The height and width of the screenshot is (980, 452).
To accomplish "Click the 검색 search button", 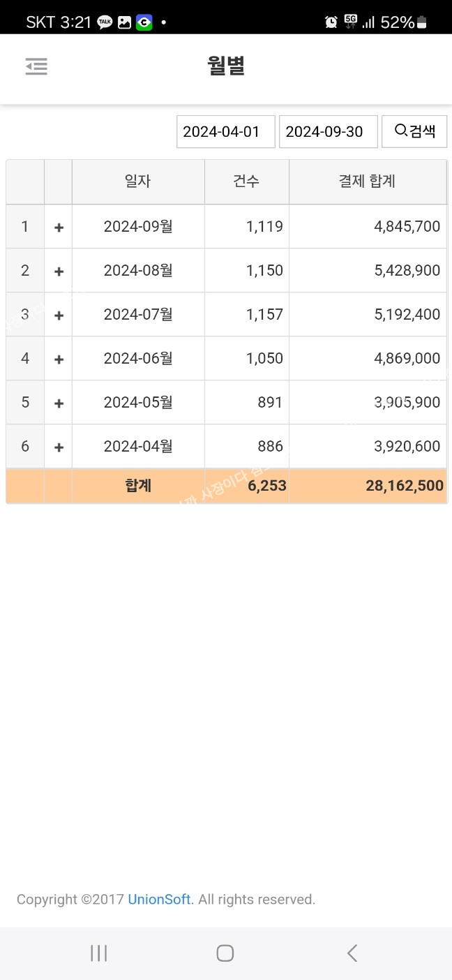I will (x=414, y=131).
